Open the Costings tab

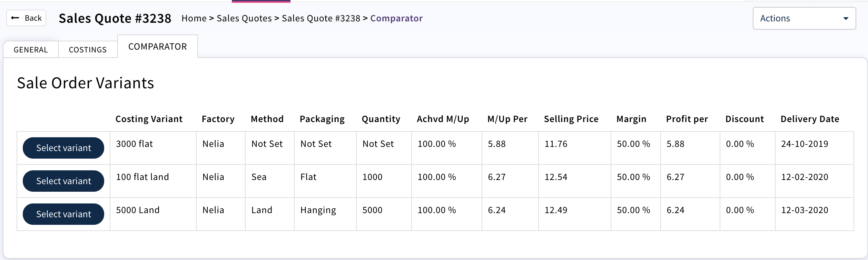(x=88, y=50)
